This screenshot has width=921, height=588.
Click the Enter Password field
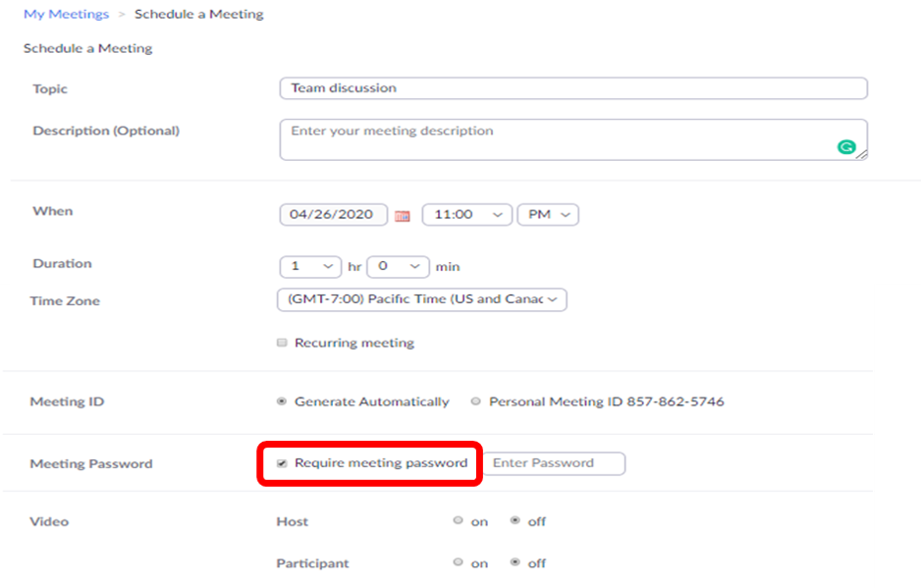pyautogui.click(x=554, y=463)
